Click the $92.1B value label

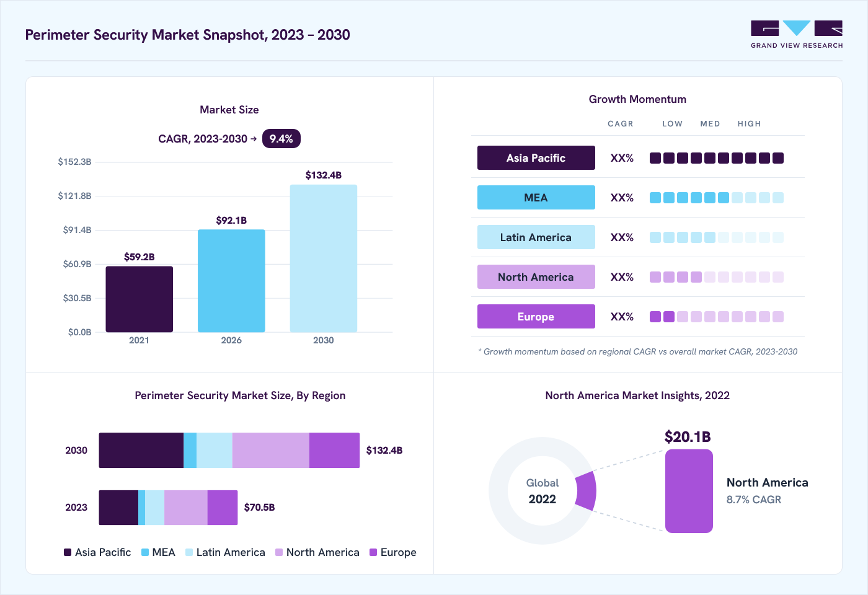coord(231,221)
